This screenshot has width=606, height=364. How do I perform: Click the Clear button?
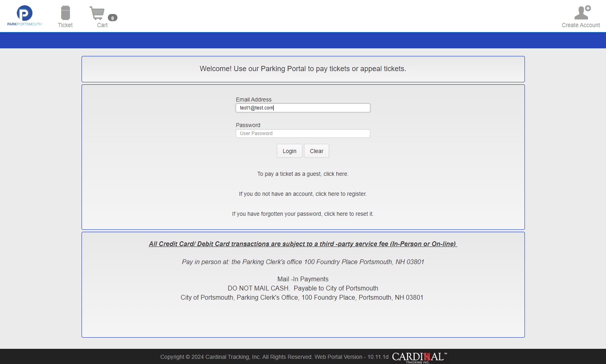(316, 151)
